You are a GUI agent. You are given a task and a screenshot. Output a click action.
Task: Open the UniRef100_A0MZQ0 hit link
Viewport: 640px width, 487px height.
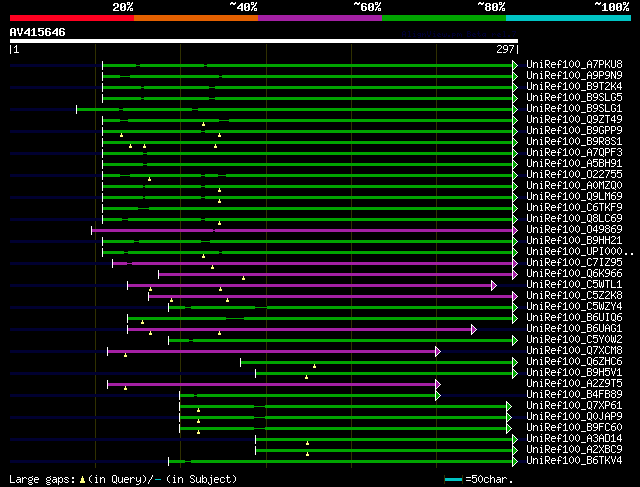(574, 186)
